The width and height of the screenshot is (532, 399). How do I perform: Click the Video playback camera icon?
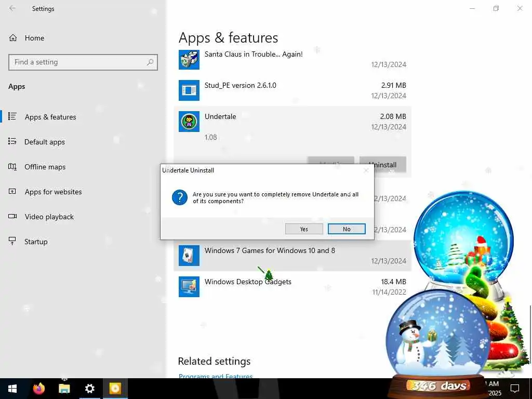click(12, 216)
